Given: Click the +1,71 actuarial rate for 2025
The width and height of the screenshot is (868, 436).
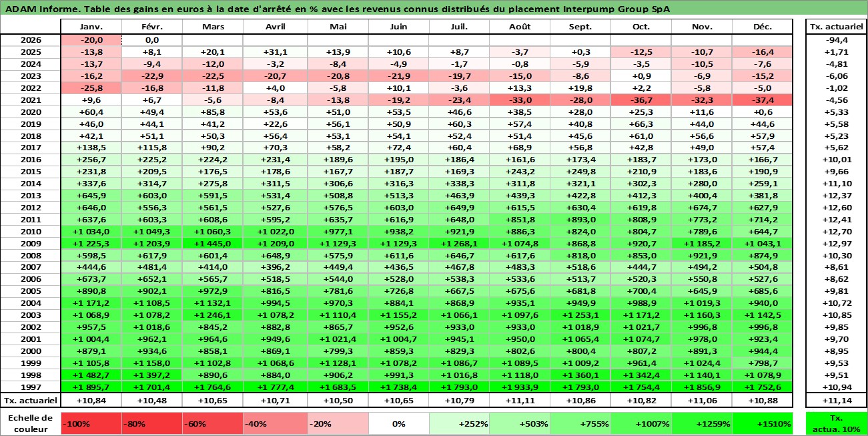Looking at the screenshot, I should coord(837,51).
